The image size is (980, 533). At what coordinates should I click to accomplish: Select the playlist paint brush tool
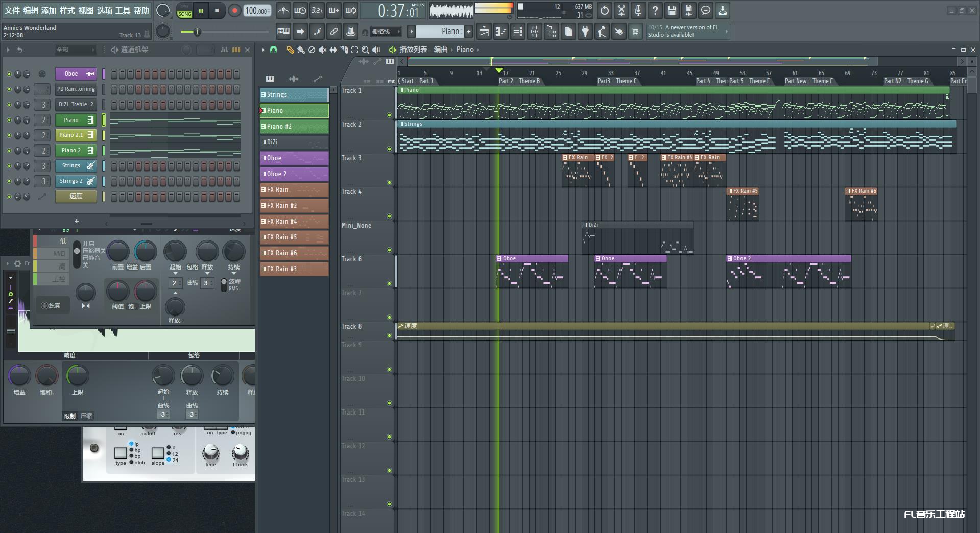pos(301,50)
